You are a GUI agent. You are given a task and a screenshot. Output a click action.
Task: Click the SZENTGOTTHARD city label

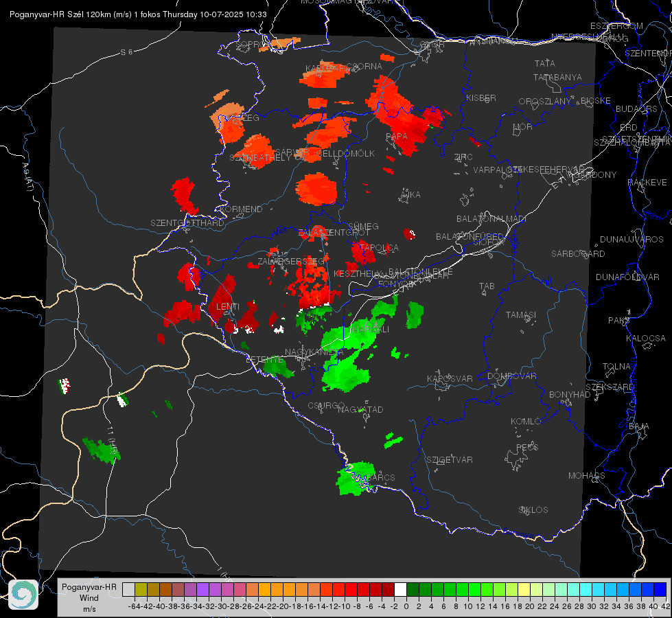(x=187, y=222)
